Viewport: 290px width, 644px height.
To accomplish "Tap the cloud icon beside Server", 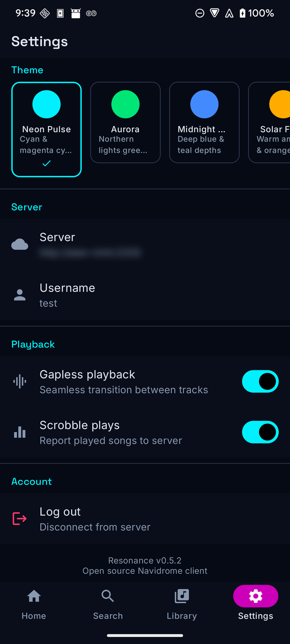I will (x=20, y=244).
